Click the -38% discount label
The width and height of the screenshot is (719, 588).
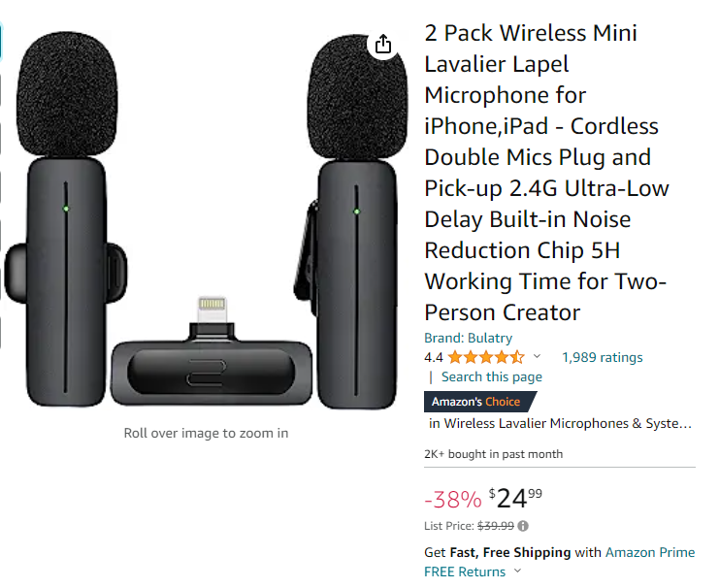pyautogui.click(x=453, y=500)
